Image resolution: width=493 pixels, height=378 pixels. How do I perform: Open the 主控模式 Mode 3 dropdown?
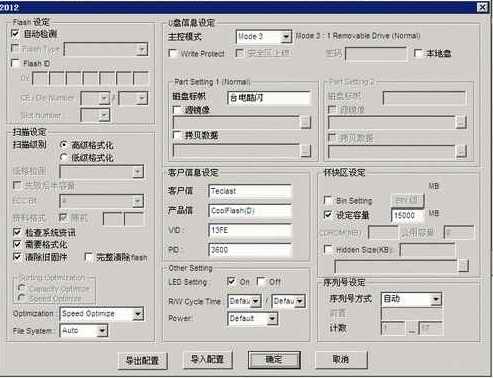(x=285, y=37)
